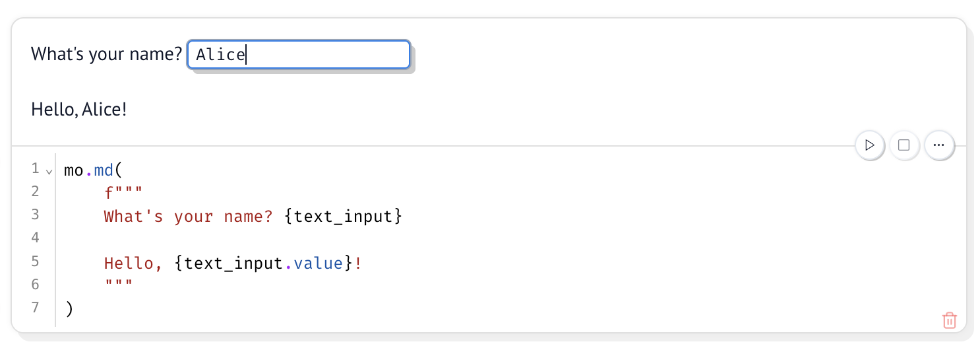This screenshot has height=350, width=980.
Task: Collapse the code at line 1 fold arrow
Action: tap(49, 171)
